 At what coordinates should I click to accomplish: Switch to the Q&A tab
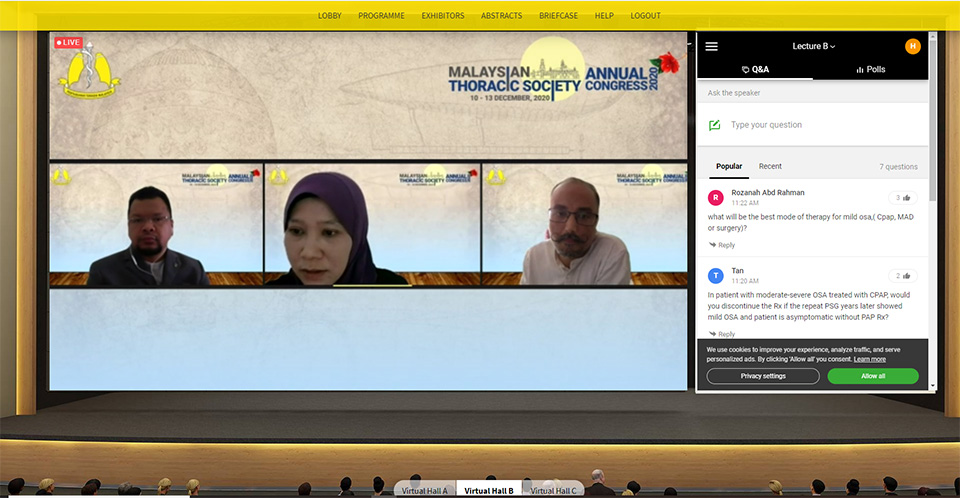[x=755, y=69]
